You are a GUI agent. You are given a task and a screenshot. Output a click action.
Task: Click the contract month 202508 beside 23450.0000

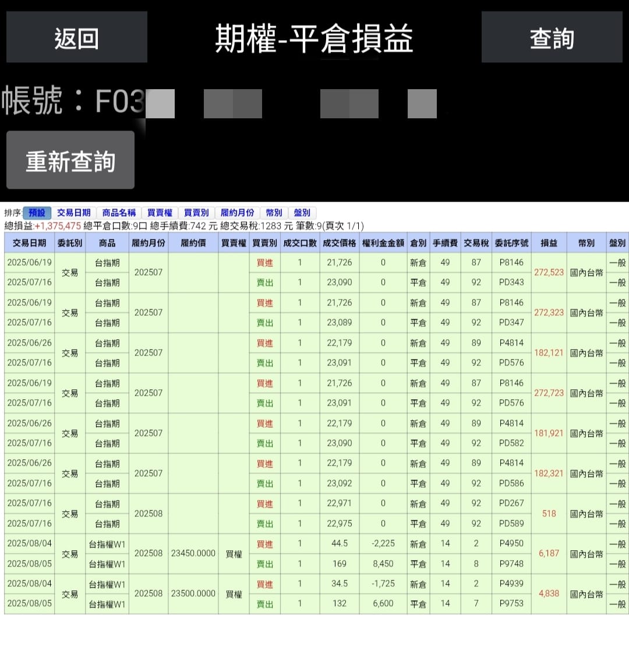pyautogui.click(x=149, y=554)
